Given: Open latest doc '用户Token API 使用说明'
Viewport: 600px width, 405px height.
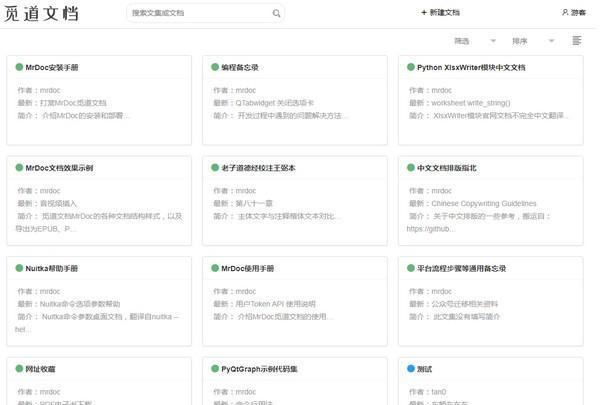Looking at the screenshot, I should point(275,304).
